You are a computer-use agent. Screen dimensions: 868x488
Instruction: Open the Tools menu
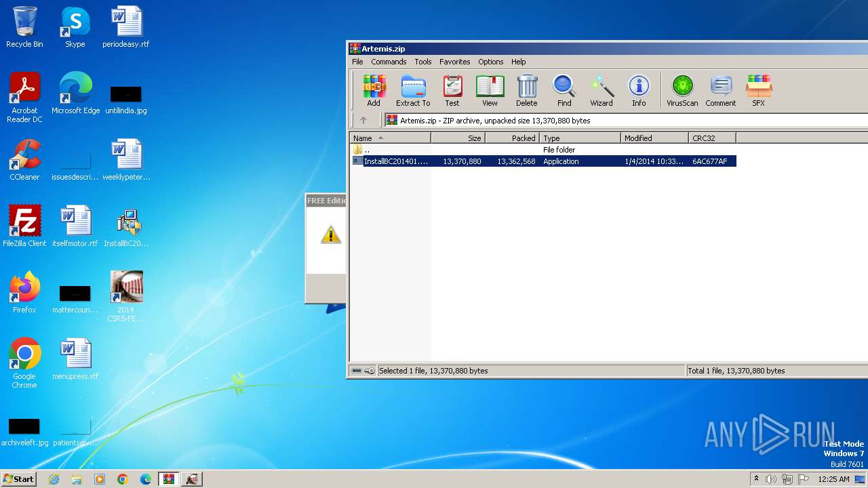click(x=423, y=62)
